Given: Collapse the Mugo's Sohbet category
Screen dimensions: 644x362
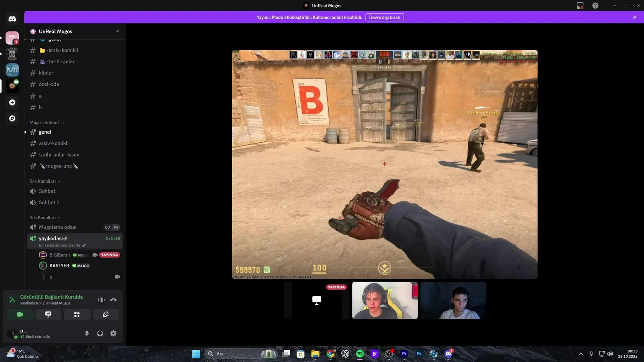Looking at the screenshot, I should [x=47, y=122].
